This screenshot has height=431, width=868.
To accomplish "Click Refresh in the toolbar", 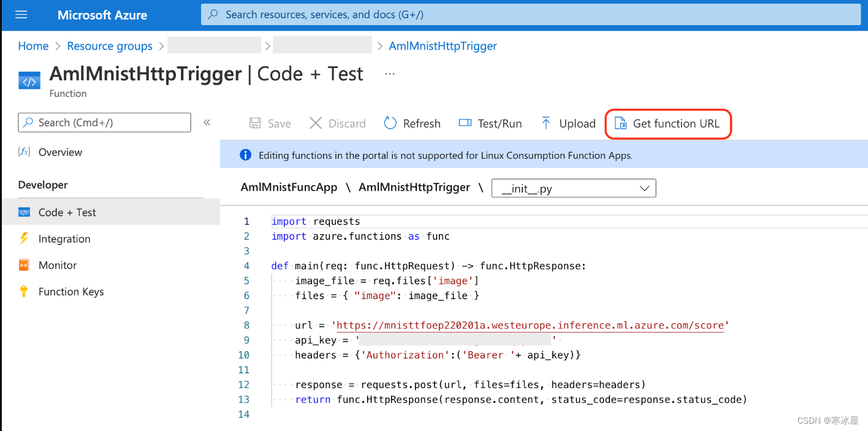I will tap(422, 124).
